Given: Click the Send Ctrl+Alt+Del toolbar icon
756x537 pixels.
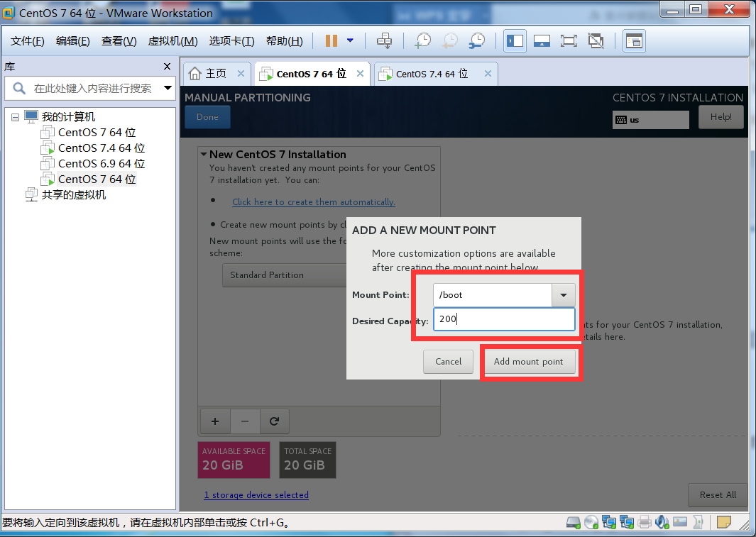Looking at the screenshot, I should click(384, 41).
